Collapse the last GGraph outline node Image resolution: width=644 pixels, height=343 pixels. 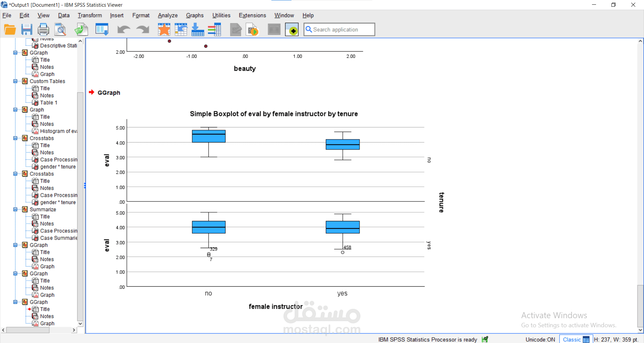click(x=15, y=302)
